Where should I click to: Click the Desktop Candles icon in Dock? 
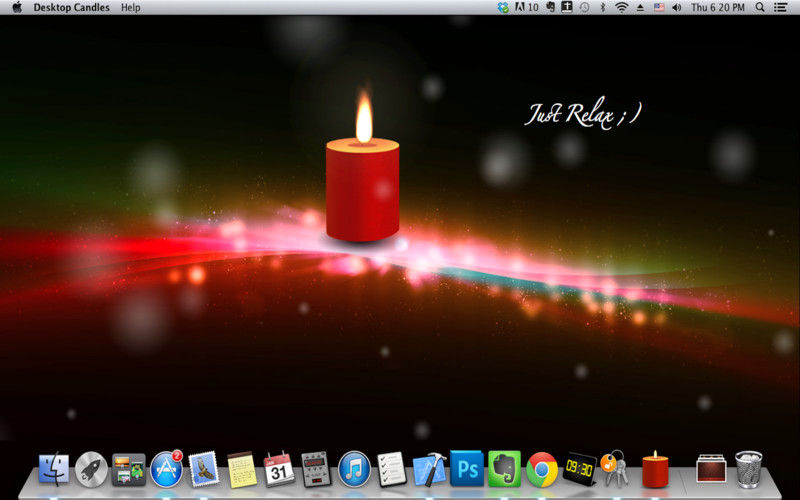(x=655, y=469)
